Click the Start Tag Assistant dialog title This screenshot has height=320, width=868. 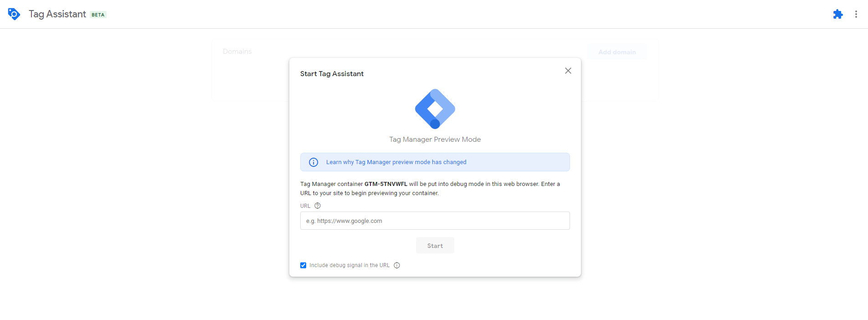[332, 74]
